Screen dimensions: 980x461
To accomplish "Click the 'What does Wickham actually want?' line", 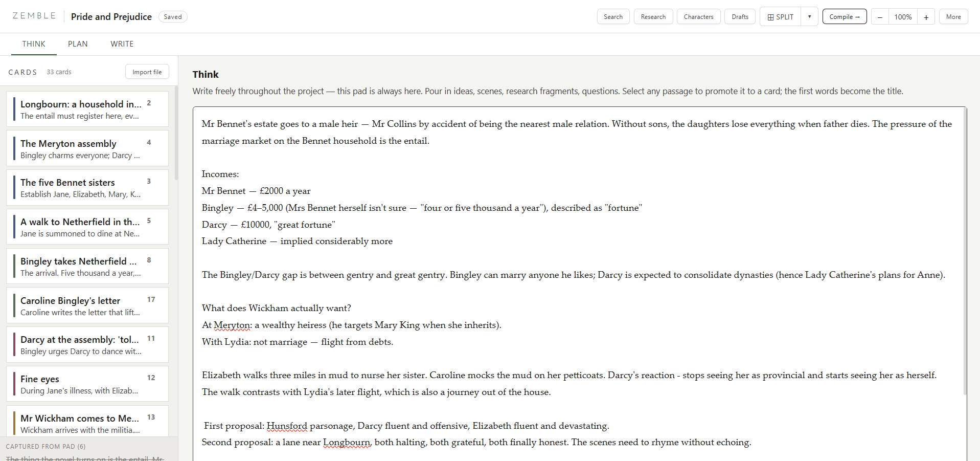I will [x=277, y=308].
